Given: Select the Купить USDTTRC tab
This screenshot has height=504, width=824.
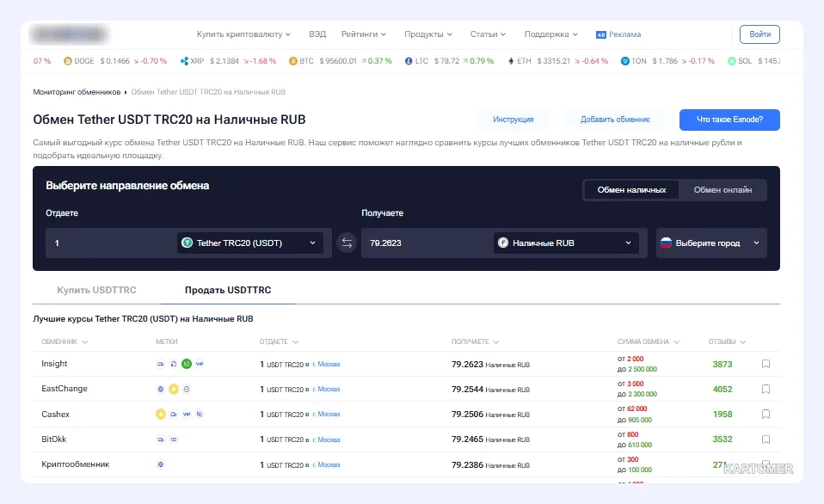Looking at the screenshot, I should 96,290.
